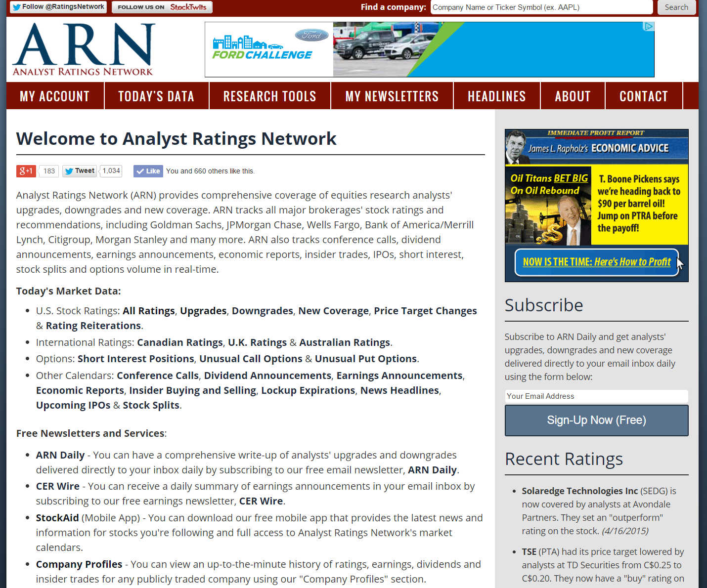Click the AdChoices icon on Ford banner
This screenshot has width=707, height=588.
649,27
